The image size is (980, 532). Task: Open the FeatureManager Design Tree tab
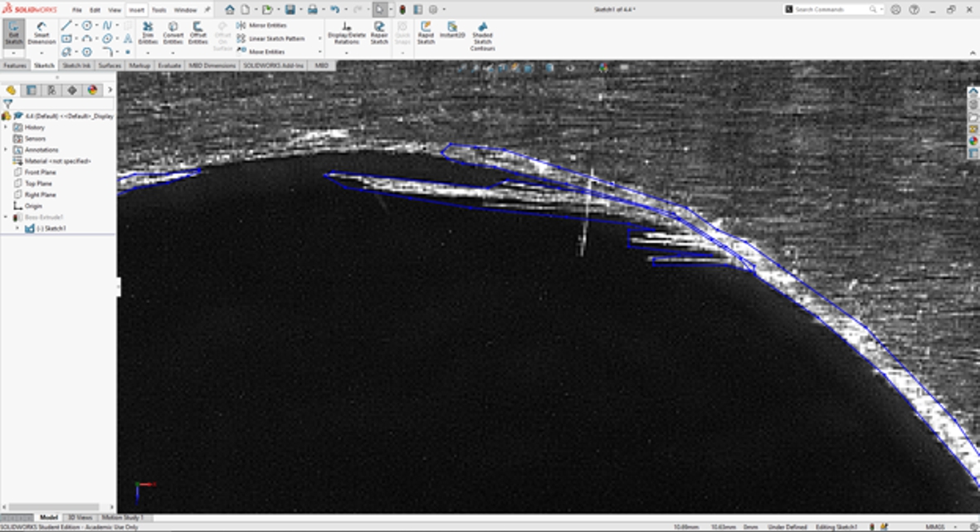click(11, 90)
